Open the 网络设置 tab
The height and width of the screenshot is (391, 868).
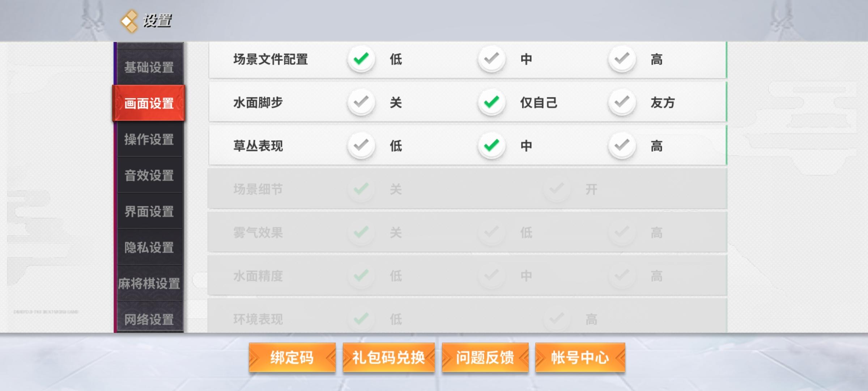point(149,319)
